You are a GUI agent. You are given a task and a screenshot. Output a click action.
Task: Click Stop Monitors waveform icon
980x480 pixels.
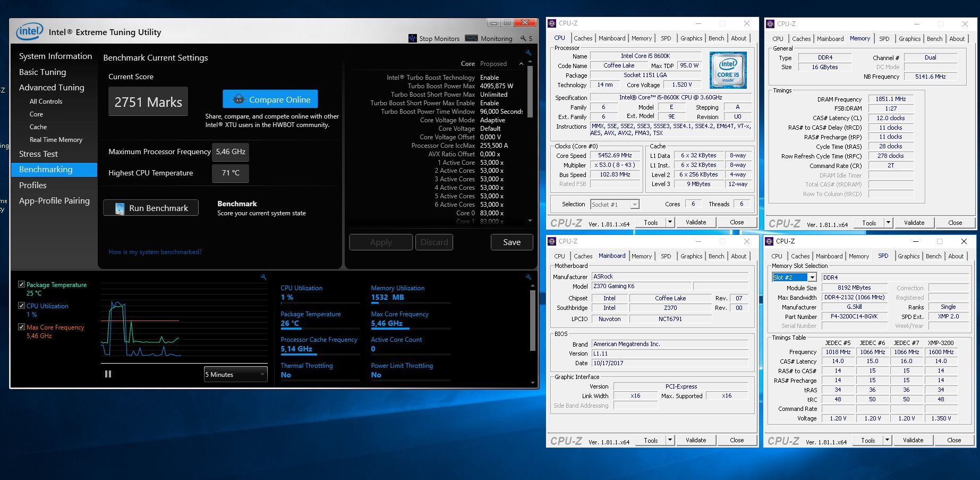click(413, 38)
